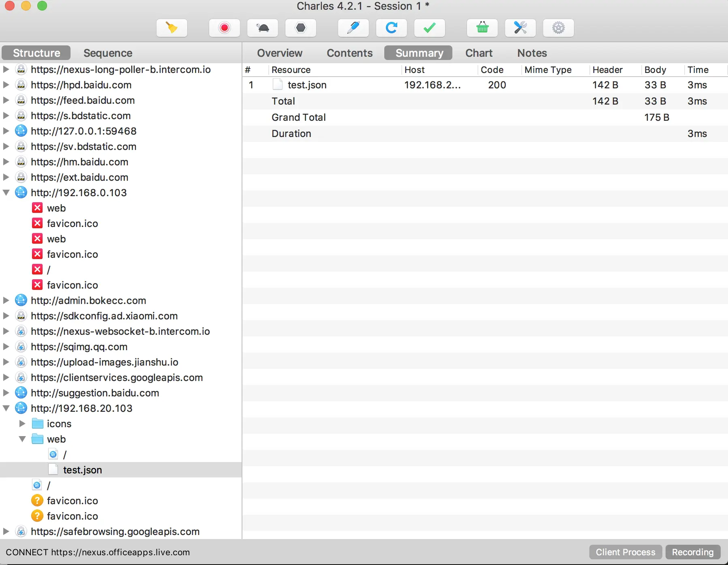Screen dimensions: 728x565
Task: Collapse the http://192.168.0.103 node
Action: tap(6, 193)
